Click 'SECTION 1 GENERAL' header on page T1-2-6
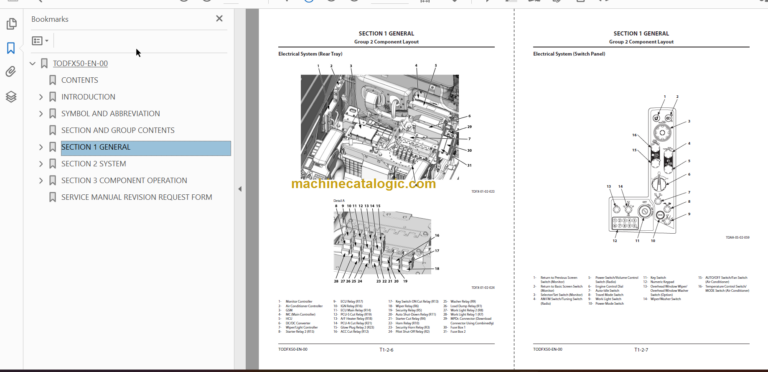Viewport: 768px width, 372px height. pos(386,34)
